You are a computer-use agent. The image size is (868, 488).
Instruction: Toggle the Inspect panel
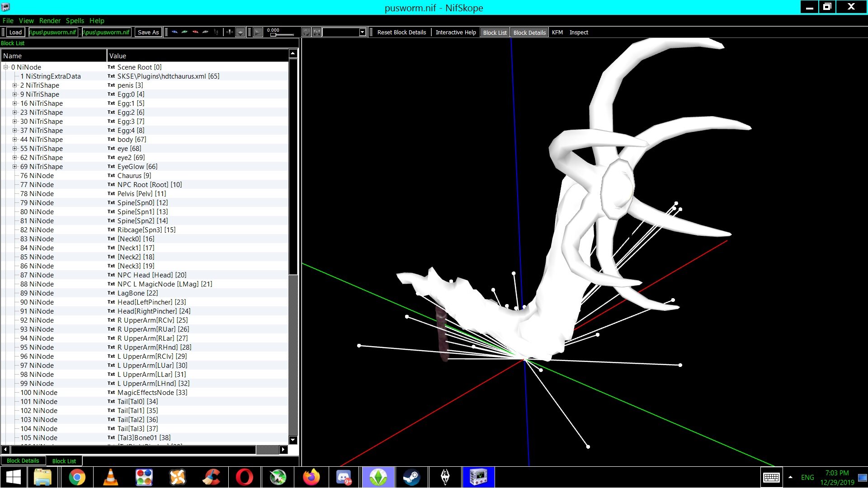(579, 33)
